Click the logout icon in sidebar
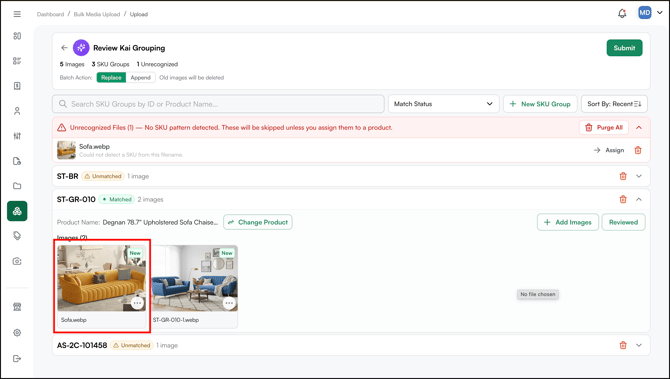Viewport: 670px width, 379px height. tap(17, 358)
